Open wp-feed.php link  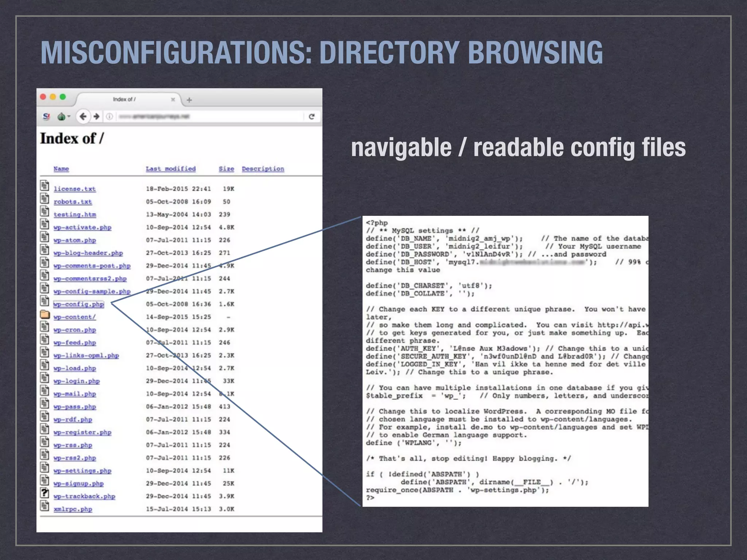[75, 343]
